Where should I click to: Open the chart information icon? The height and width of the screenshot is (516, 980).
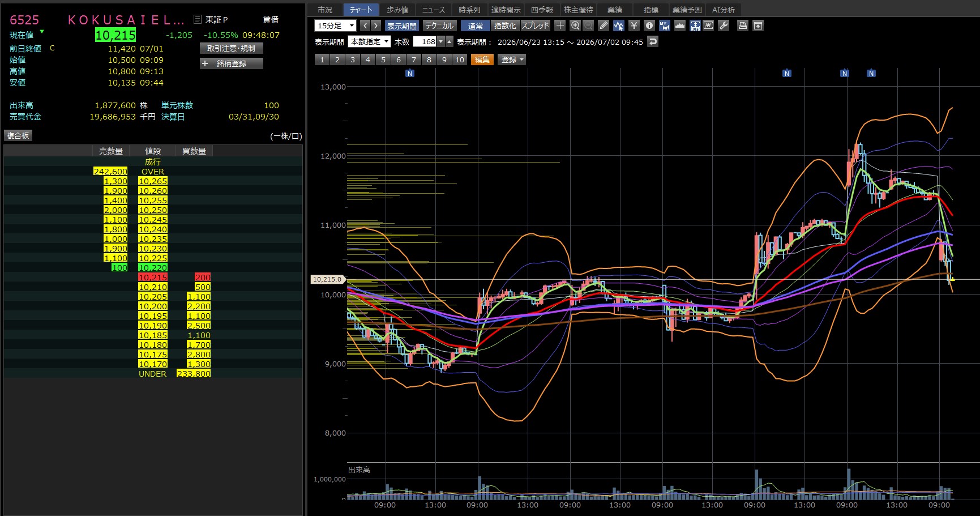[649, 25]
